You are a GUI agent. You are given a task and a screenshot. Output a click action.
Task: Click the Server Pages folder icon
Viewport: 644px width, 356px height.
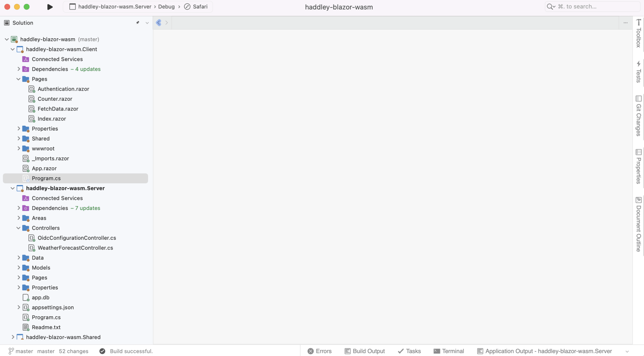26,278
